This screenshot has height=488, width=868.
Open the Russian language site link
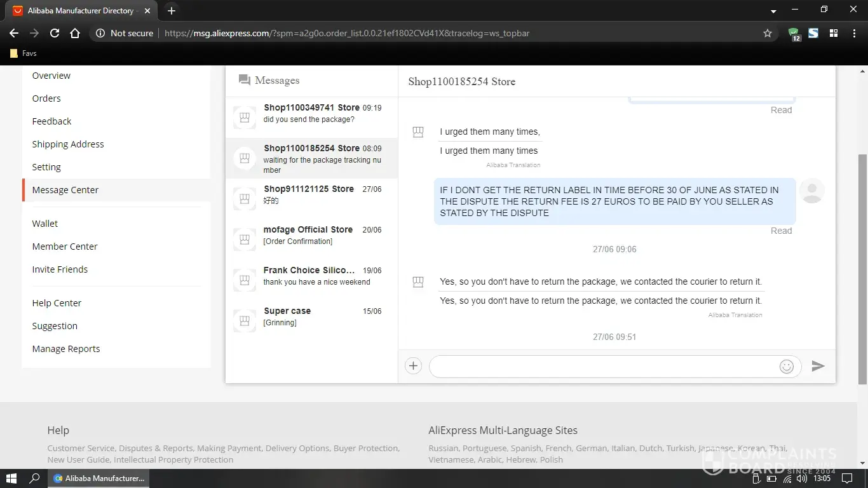coord(444,449)
